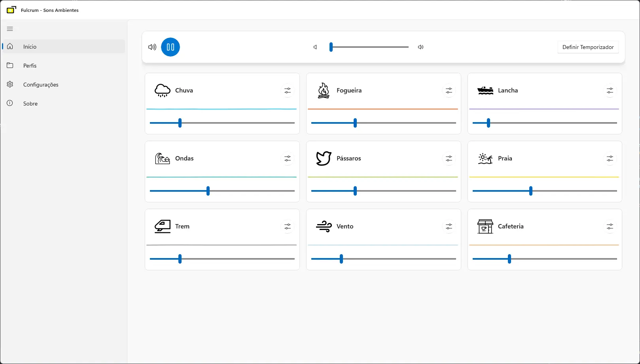The width and height of the screenshot is (640, 364).
Task: Click the Cafeteria coffee shop icon
Action: pyautogui.click(x=485, y=226)
